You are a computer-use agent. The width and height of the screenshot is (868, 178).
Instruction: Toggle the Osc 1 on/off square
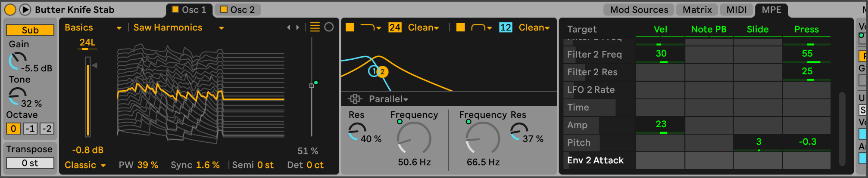coord(175,9)
